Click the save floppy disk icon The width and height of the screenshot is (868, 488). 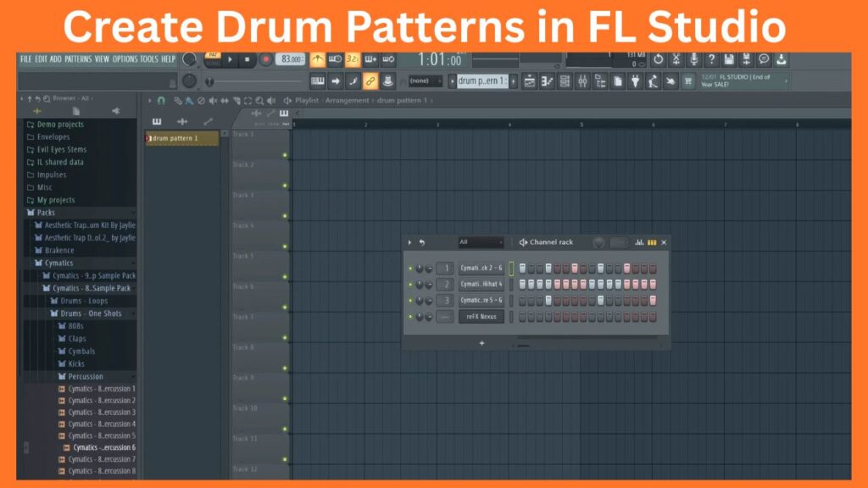pos(729,59)
